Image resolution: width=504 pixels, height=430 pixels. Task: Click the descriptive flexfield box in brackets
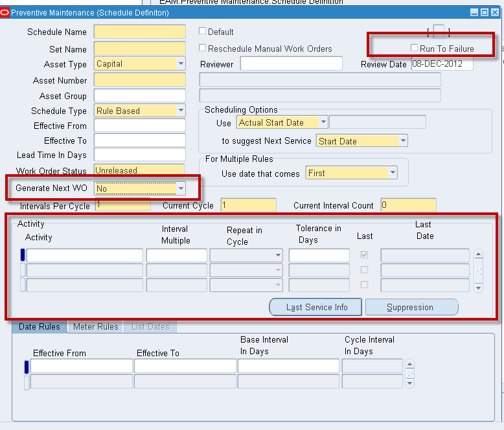click(x=439, y=32)
